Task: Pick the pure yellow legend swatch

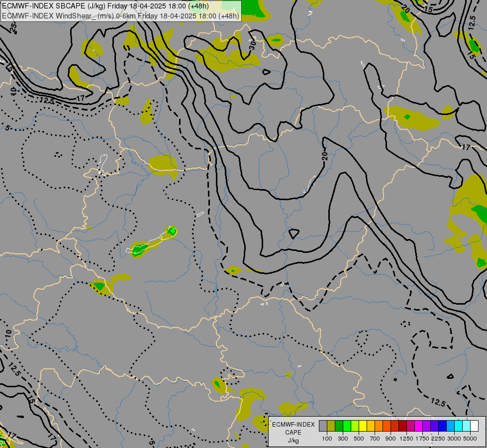Action: (x=363, y=426)
